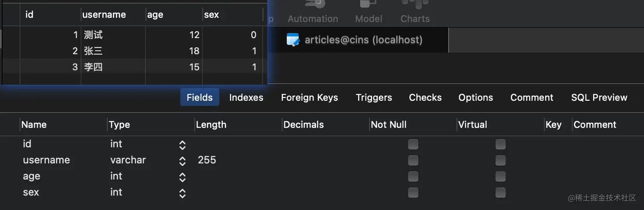Expand type selector for username varchar
Viewport: 644px width, 210px height.
tap(182, 161)
